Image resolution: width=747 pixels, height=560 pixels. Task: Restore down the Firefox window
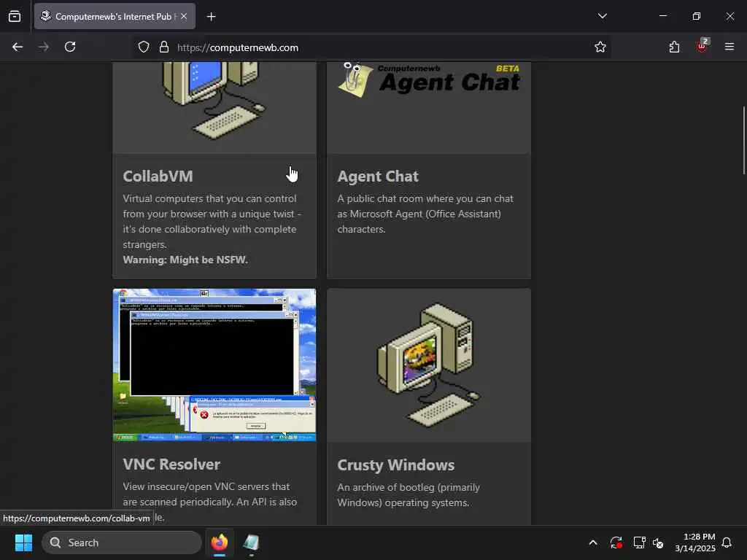pyautogui.click(x=697, y=16)
